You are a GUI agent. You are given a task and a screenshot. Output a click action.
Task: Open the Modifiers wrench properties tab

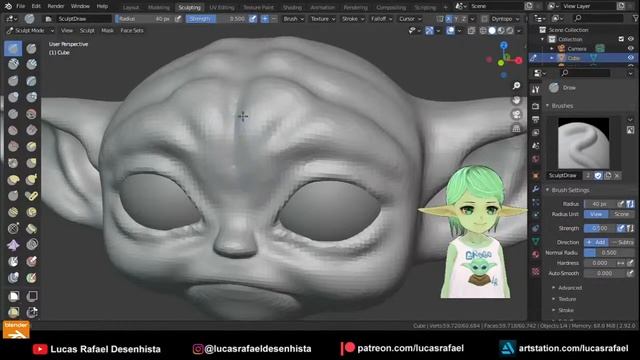tap(536, 189)
